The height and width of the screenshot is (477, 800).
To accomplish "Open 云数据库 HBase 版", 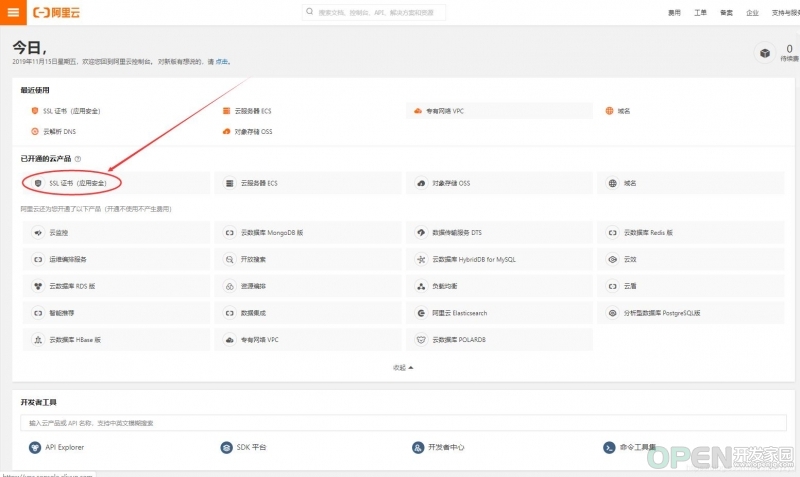I will coord(116,340).
